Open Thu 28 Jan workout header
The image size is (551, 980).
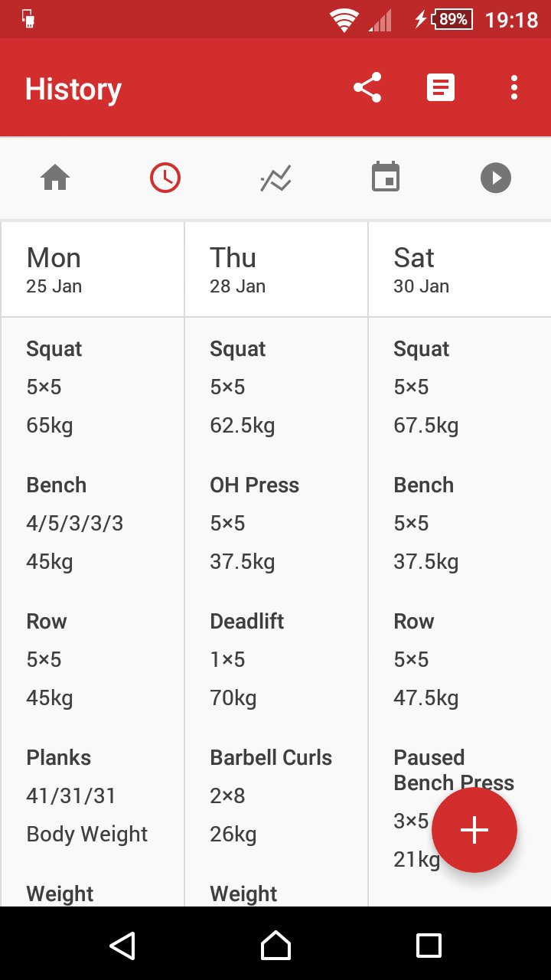[276, 269]
